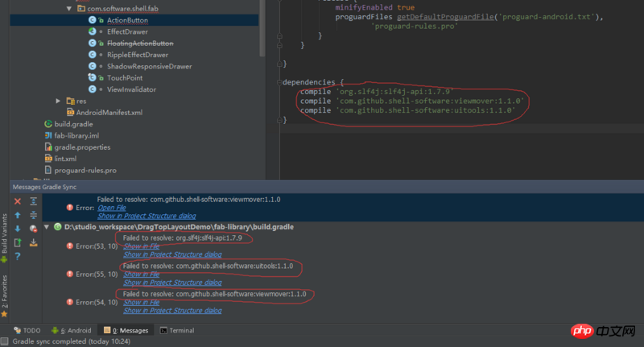Click the up arrow previous message icon

point(18,215)
